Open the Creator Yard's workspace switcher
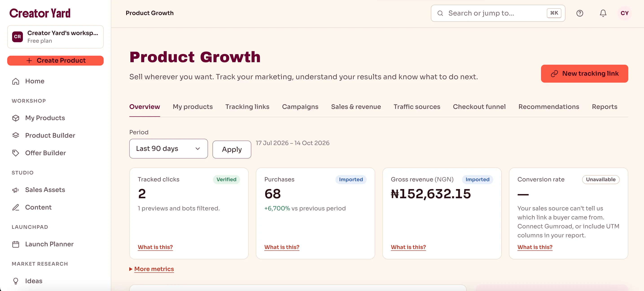The image size is (644, 291). pos(55,37)
